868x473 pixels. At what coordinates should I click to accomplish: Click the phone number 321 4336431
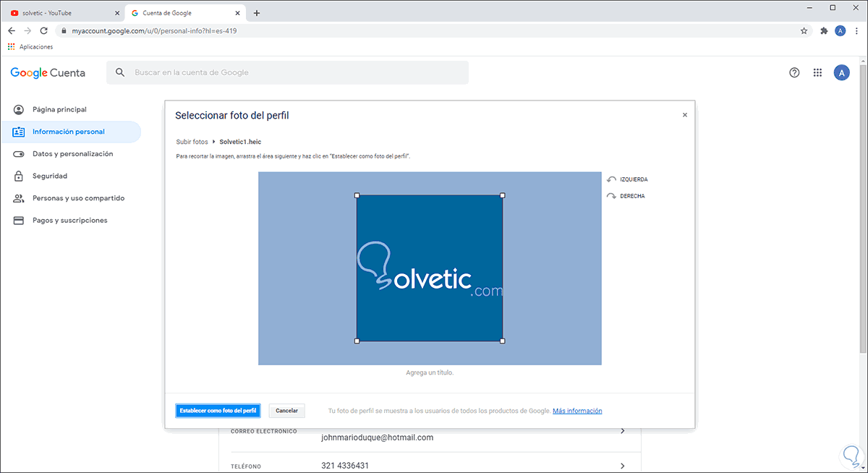click(345, 466)
